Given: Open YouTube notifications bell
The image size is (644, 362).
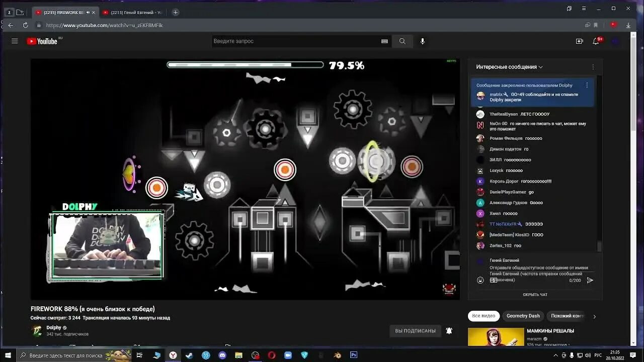Looking at the screenshot, I should click(x=596, y=41).
